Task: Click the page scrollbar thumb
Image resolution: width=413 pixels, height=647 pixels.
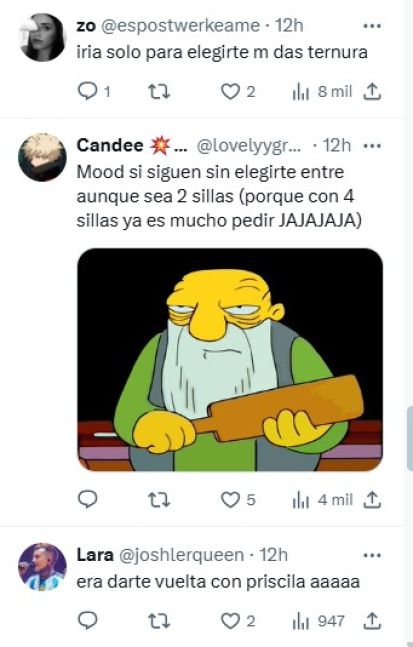Action: point(410,438)
